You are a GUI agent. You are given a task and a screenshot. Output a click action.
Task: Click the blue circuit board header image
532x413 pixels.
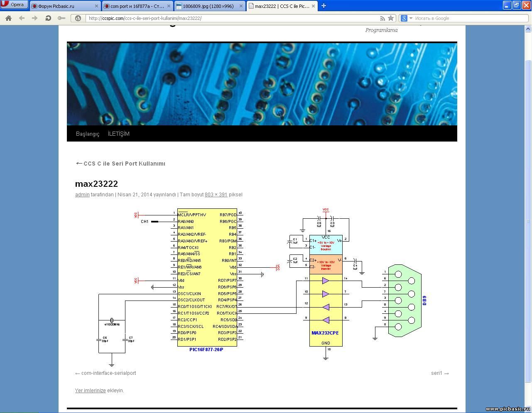point(262,84)
